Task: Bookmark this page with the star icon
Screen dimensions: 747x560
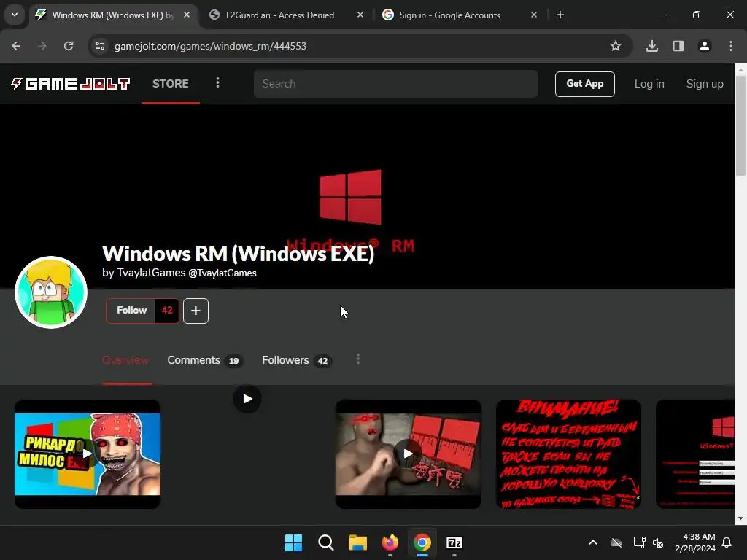Action: [x=616, y=46]
